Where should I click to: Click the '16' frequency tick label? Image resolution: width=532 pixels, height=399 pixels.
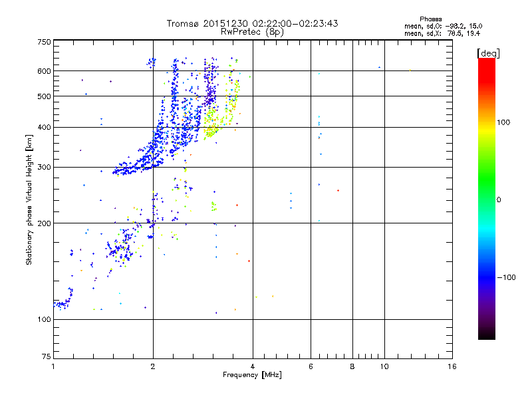[x=452, y=366]
